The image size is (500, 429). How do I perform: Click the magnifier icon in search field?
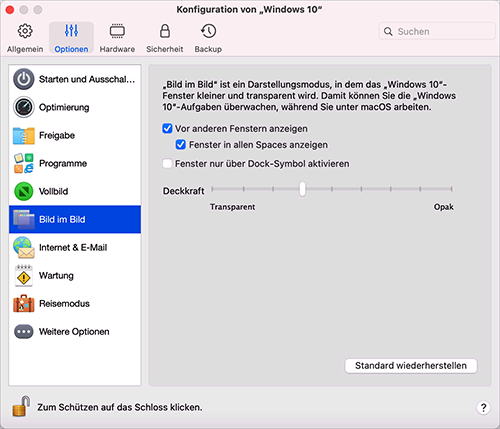click(x=388, y=31)
